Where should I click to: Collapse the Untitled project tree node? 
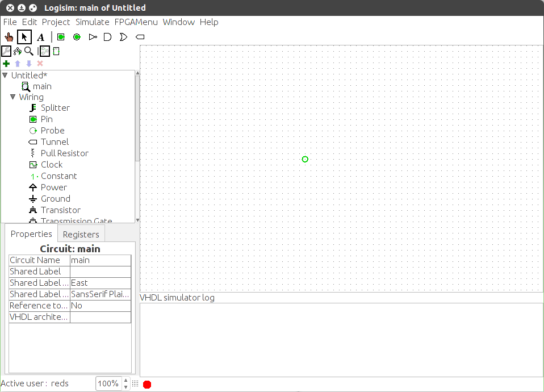tap(5, 75)
